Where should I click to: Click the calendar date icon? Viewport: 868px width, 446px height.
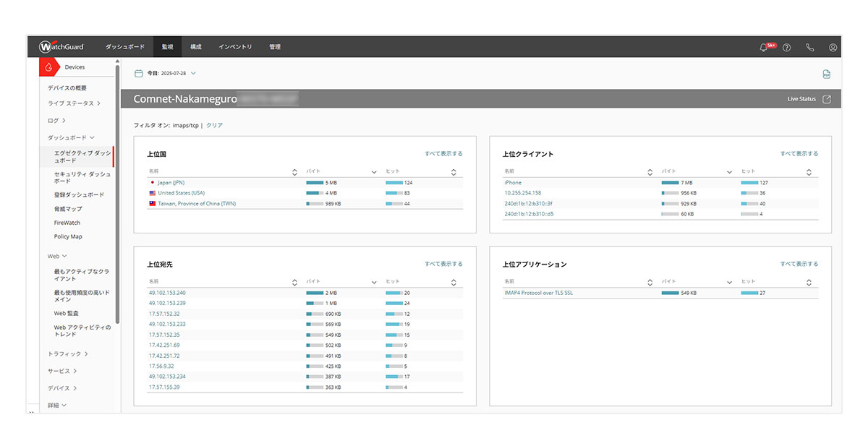138,73
